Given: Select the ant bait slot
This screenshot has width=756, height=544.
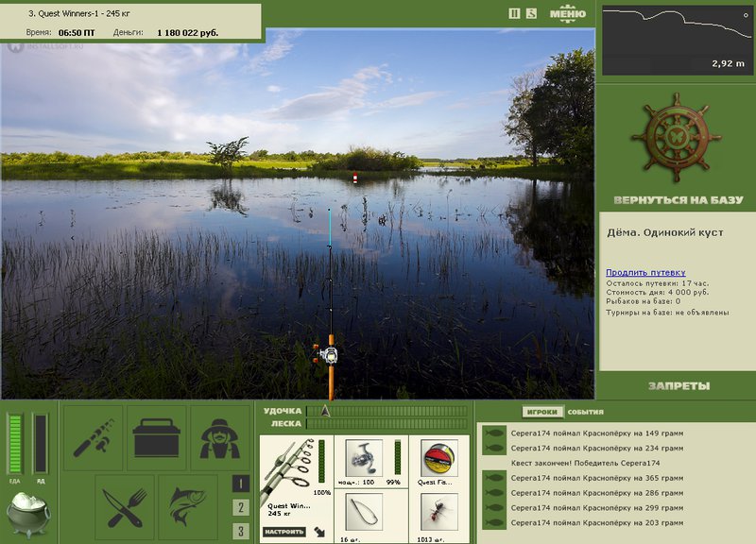Looking at the screenshot, I should coord(438,512).
